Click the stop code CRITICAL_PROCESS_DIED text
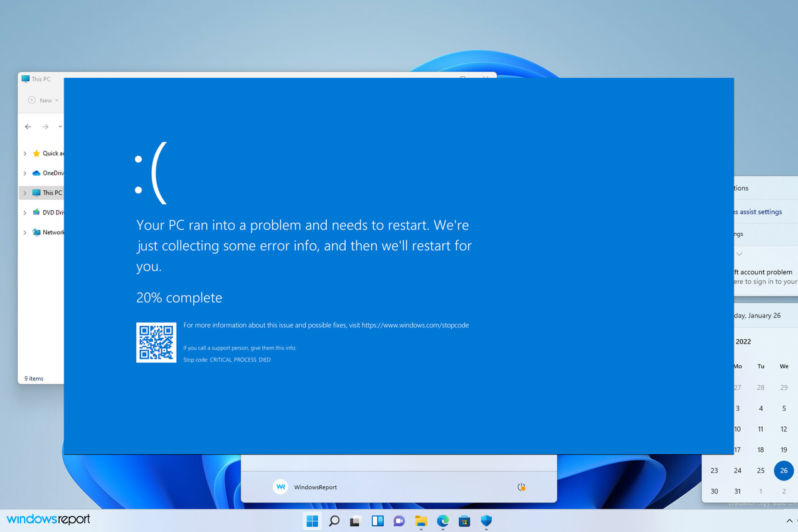798x532 pixels. [240, 360]
